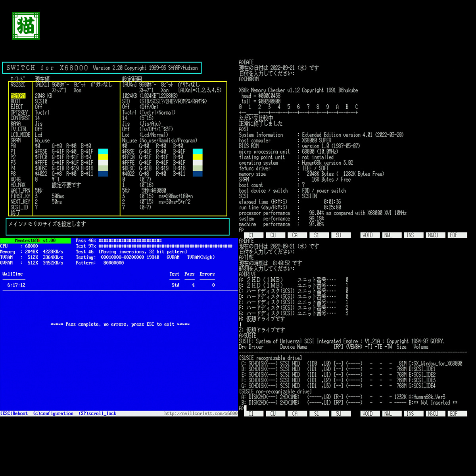The height and width of the screenshot is (476, 476).
Task: Select the EJECT keyword in SWITCH
Action: [17, 107]
